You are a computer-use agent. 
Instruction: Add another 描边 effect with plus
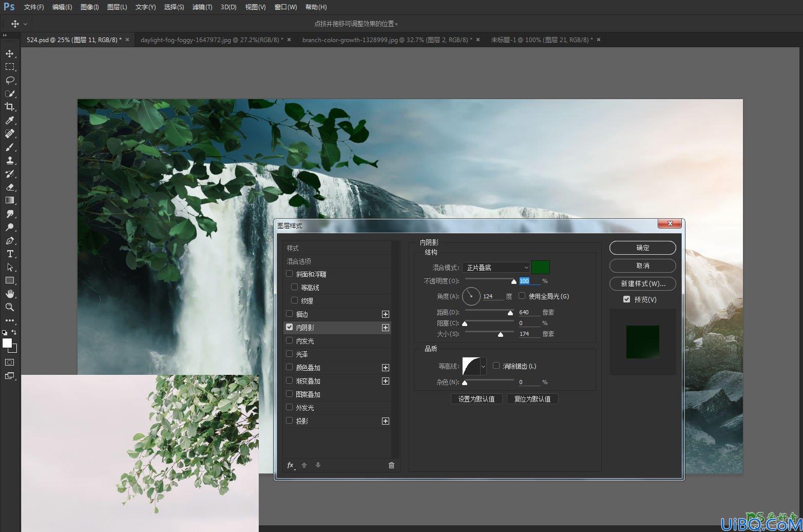click(x=386, y=314)
